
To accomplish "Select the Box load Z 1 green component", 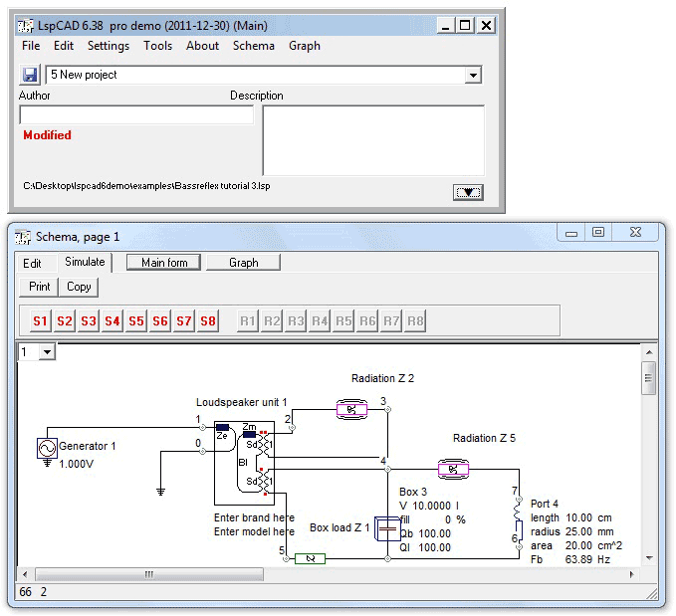I will click(310, 559).
